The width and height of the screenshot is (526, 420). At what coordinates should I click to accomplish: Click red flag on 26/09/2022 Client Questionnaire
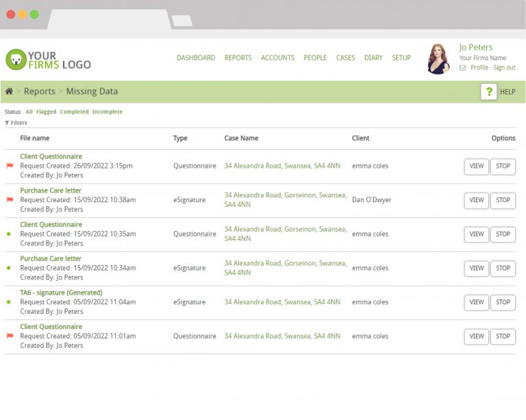point(10,166)
